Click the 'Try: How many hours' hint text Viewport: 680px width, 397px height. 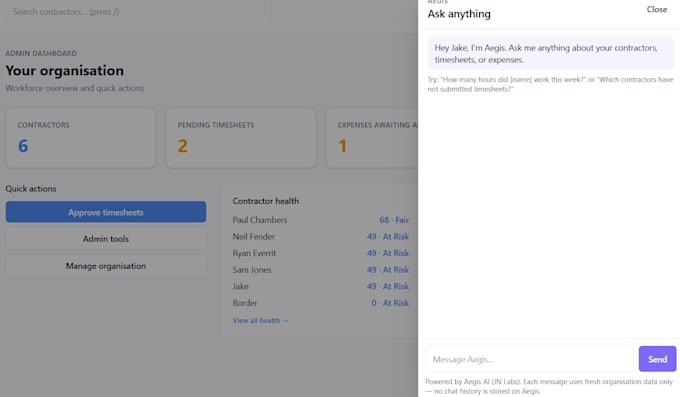pyautogui.click(x=550, y=84)
